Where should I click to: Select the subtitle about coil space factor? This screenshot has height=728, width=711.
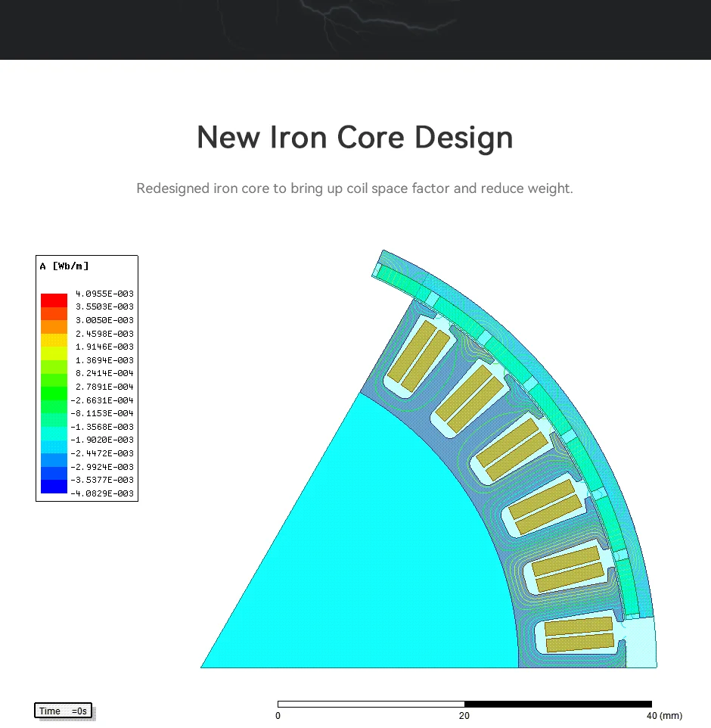pos(355,188)
